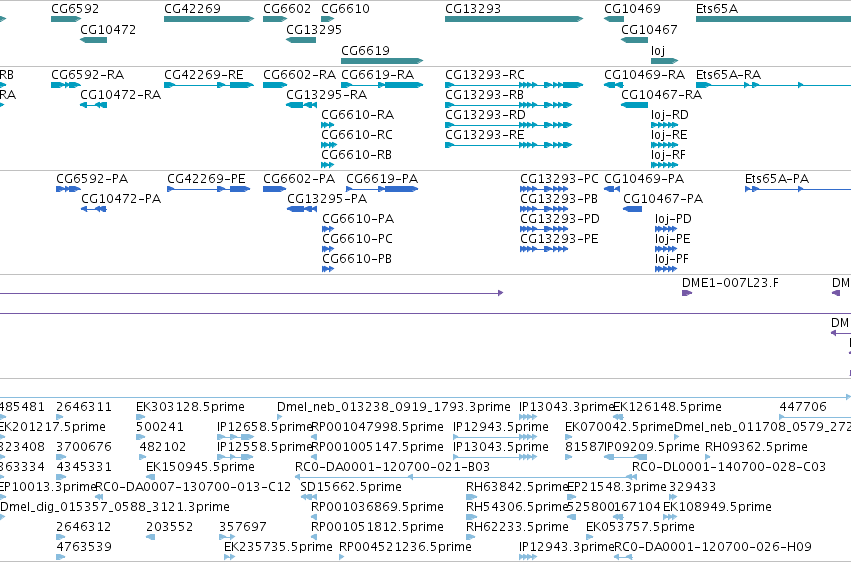Select transcript CG10467-RA
Image resolution: width=851 pixels, height=562 pixels.
pos(662,95)
